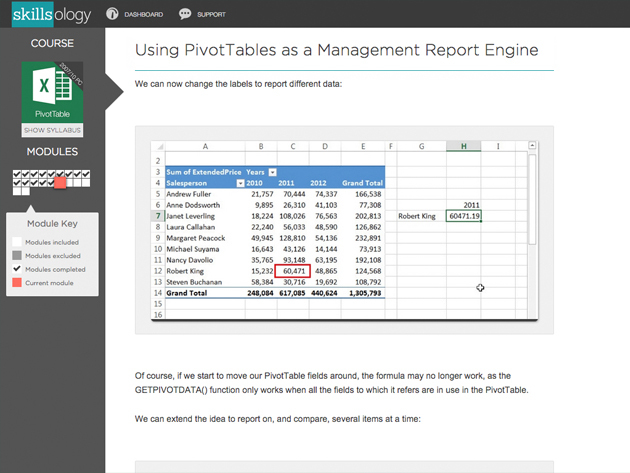Viewport: 630px width, 473px height.
Task: Click the last checked module in first row
Action: point(85,176)
